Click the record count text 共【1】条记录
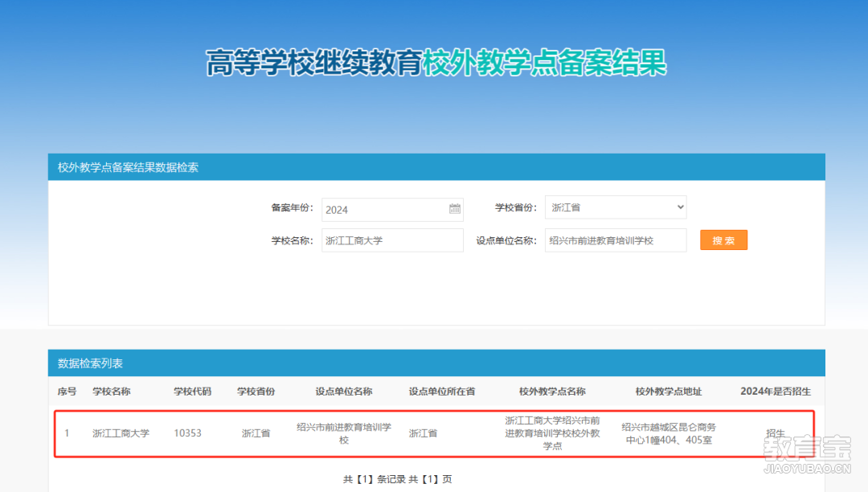The height and width of the screenshot is (492, 868). point(375,479)
